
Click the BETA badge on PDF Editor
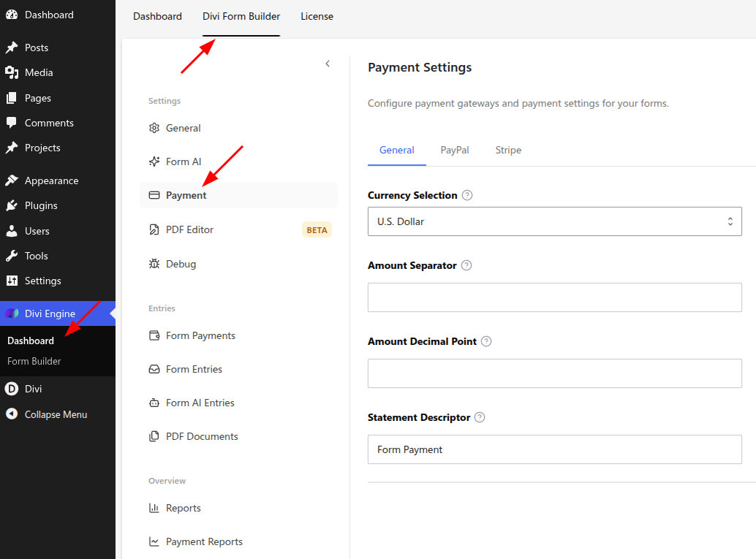pyautogui.click(x=317, y=230)
